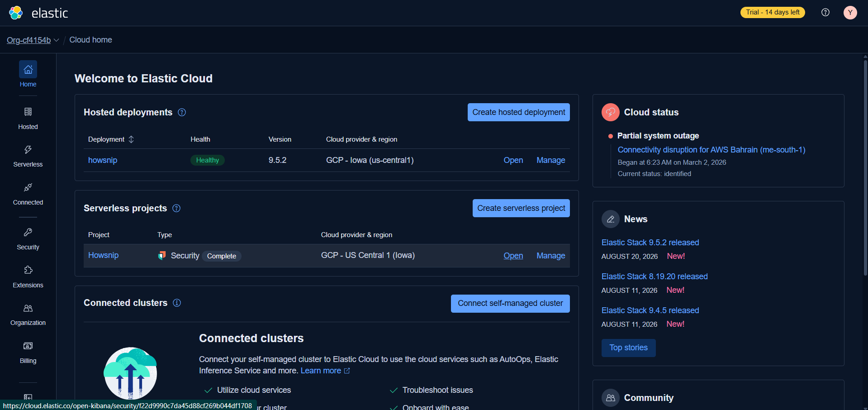This screenshot has height=410, width=868.
Task: Open the user avatar Y menu
Action: point(850,13)
